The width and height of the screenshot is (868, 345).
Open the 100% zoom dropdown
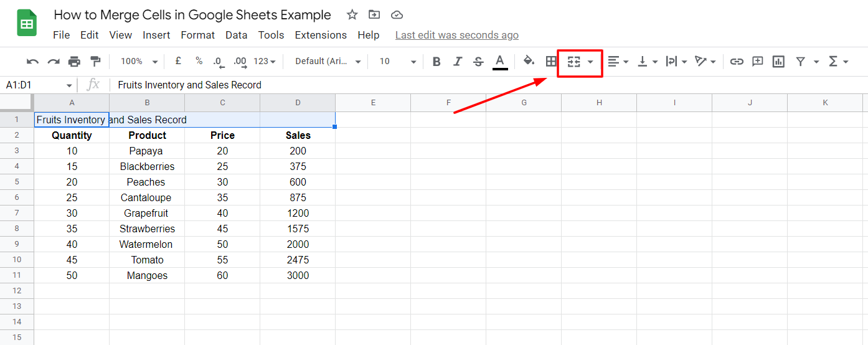click(139, 62)
